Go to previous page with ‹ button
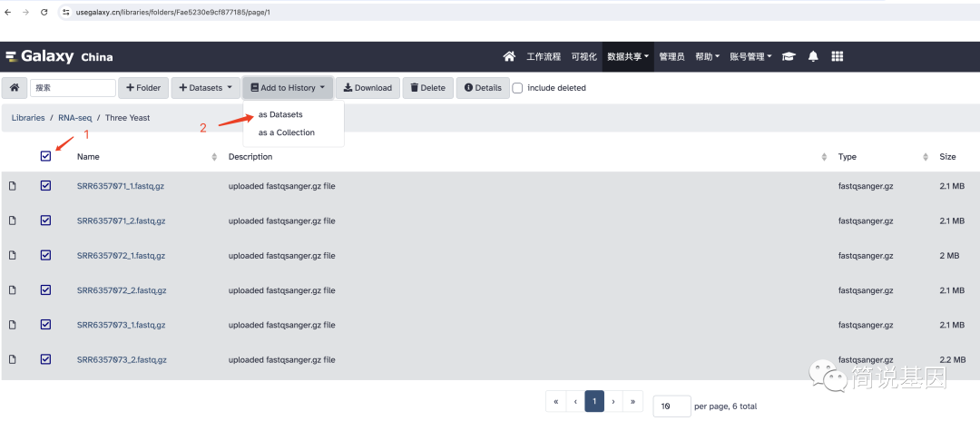The width and height of the screenshot is (980, 421). (575, 402)
